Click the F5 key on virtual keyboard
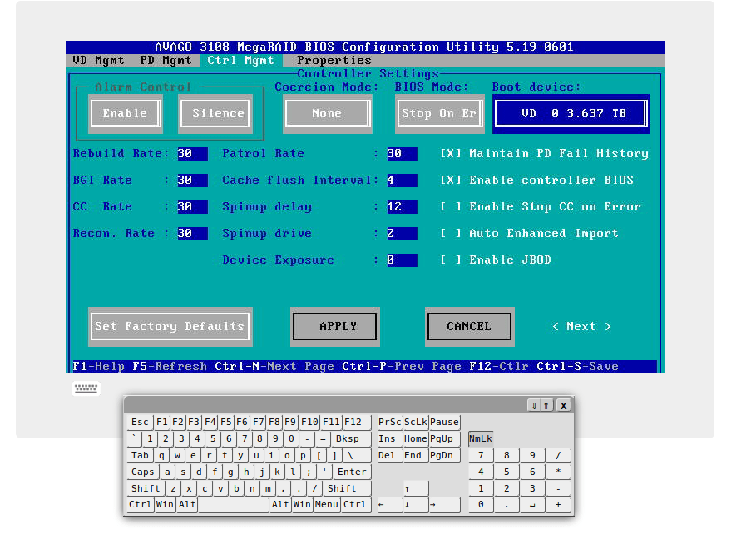This screenshot has width=756, height=549. [226, 422]
